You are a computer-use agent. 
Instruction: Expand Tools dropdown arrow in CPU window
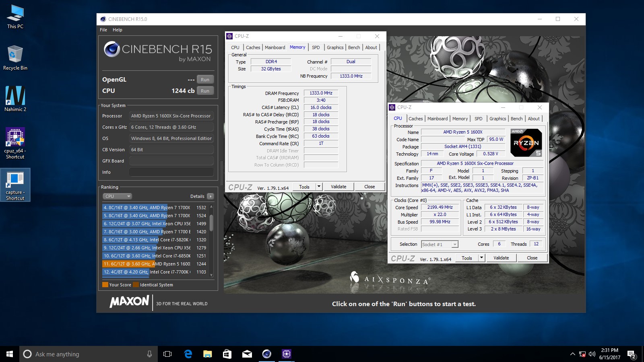point(481,258)
